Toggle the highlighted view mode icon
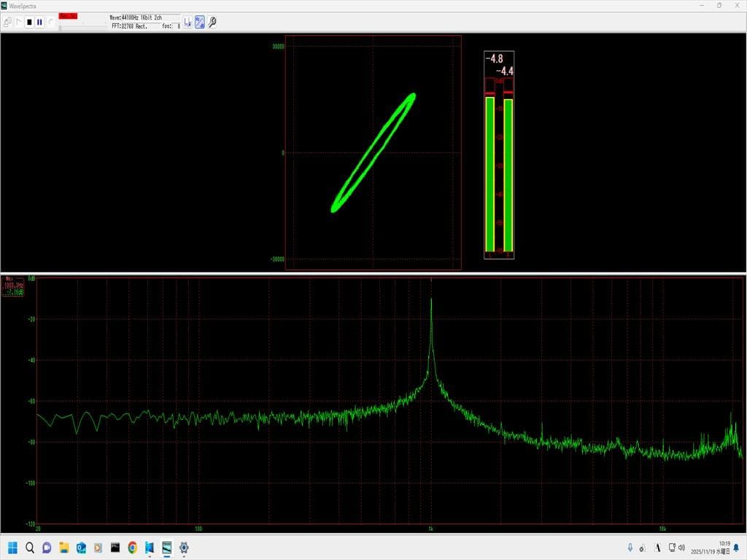Screen dimensions: 747x560 pyautogui.click(x=199, y=23)
